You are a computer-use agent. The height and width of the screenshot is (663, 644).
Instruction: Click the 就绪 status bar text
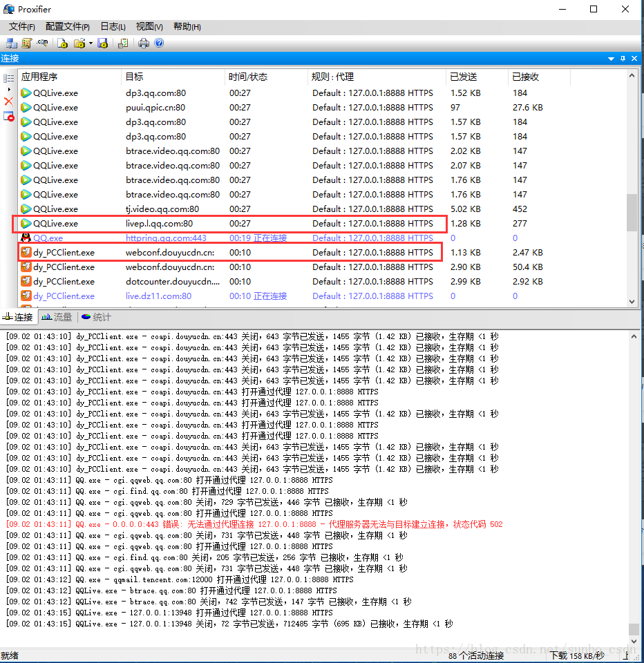click(x=10, y=656)
